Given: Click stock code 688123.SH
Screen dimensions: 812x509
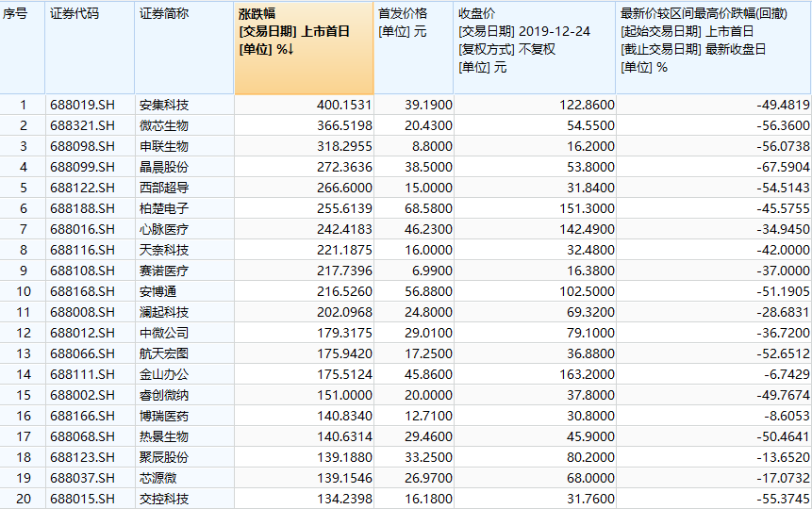Looking at the screenshot, I should point(82,457).
